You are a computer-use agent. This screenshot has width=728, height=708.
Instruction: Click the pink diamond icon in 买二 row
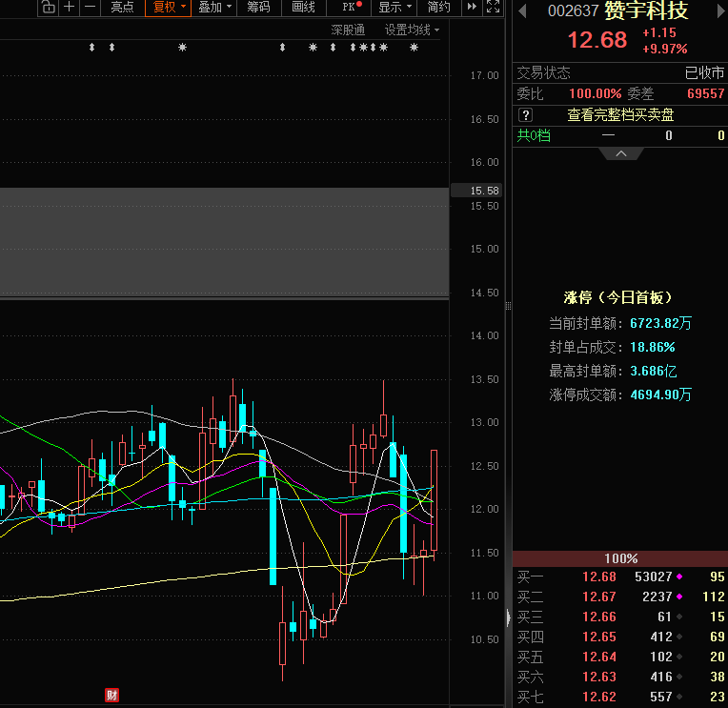click(679, 597)
